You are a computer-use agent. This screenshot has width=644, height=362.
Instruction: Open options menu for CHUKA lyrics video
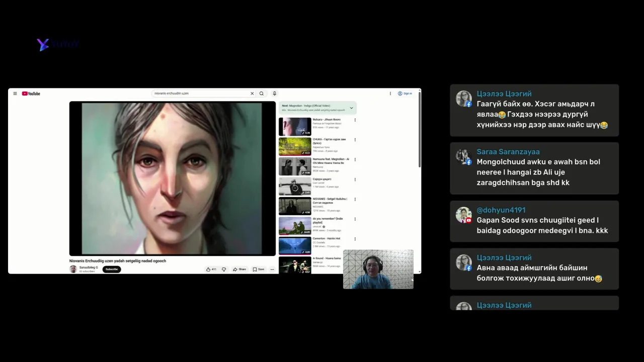coord(355,140)
